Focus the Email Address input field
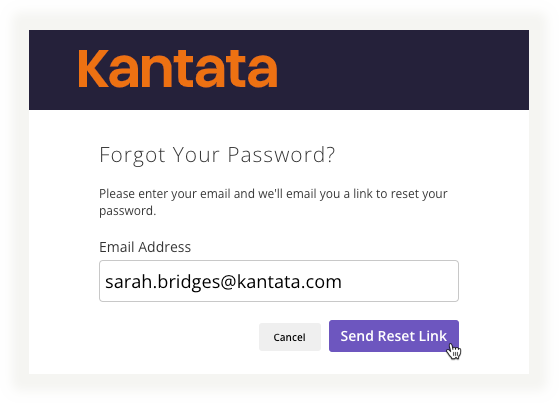 pos(279,281)
